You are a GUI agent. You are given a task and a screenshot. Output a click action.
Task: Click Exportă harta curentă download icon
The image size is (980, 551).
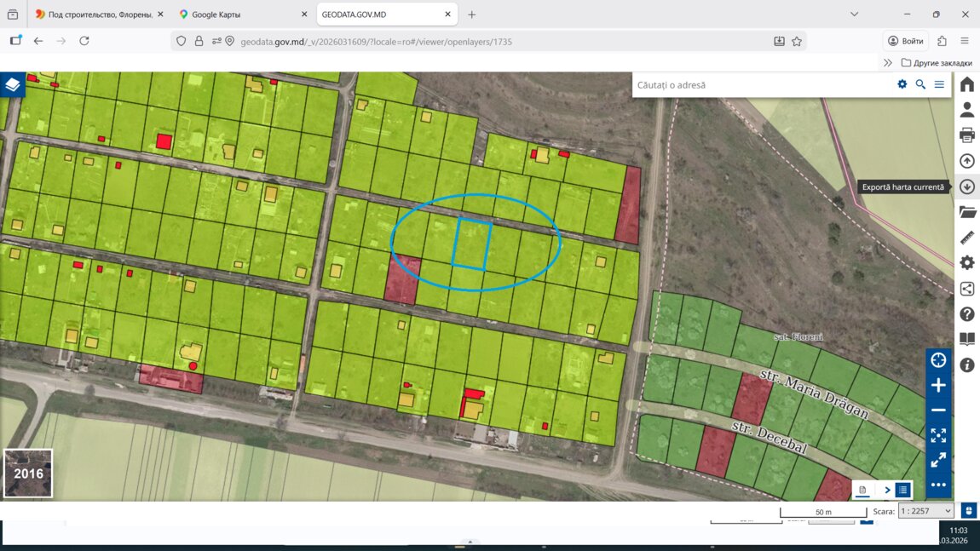(x=966, y=187)
